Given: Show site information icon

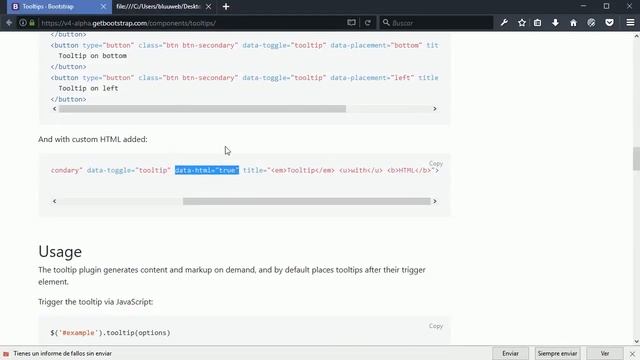Looking at the screenshot, I should pos(23,23).
